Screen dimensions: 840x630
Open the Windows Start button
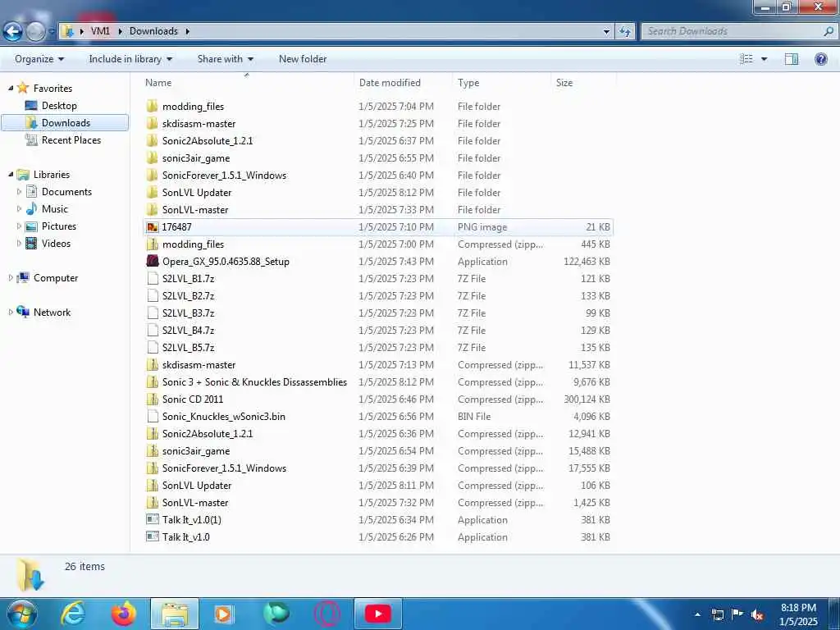22,614
